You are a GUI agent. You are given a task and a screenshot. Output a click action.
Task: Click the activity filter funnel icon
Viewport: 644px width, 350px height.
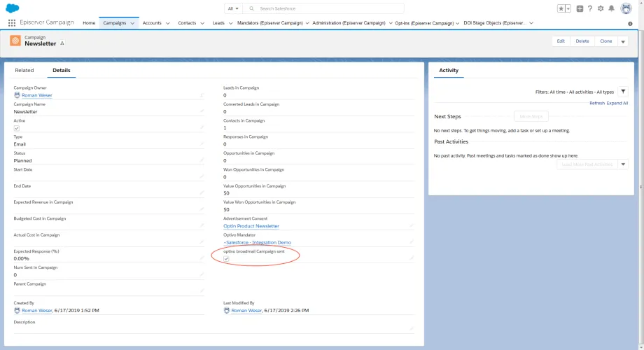[623, 92]
